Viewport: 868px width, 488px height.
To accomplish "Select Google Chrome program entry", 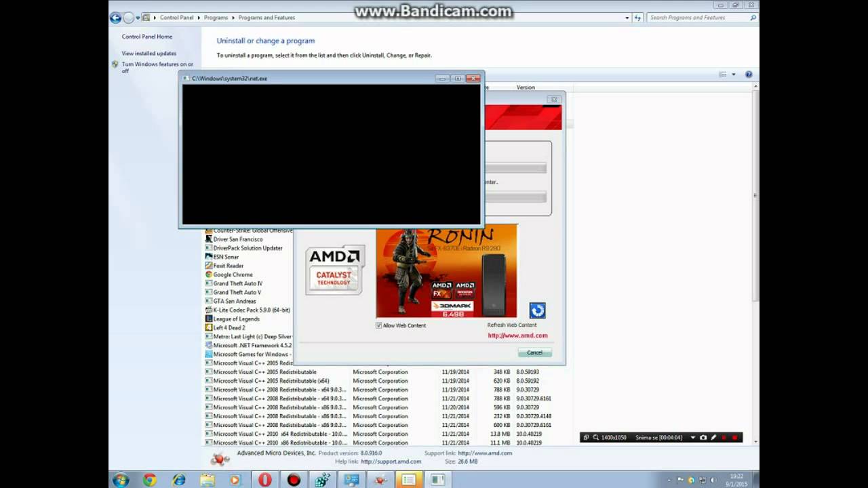I will (x=233, y=274).
